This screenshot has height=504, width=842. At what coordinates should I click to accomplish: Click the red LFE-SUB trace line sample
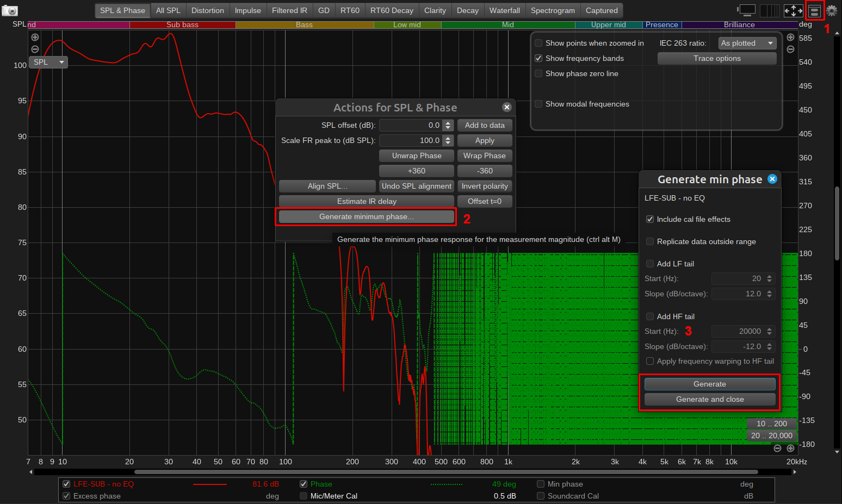[209, 484]
